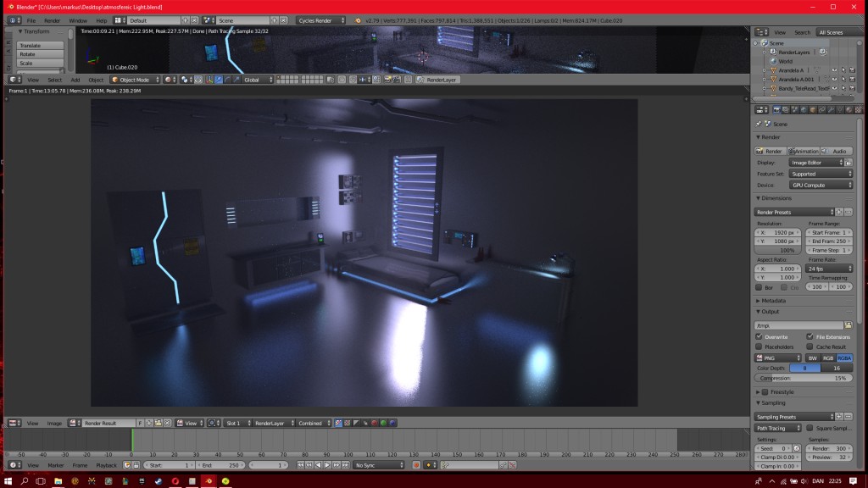Open the View menu in the outliner
Image resolution: width=868 pixels, height=488 pixels.
click(781, 32)
